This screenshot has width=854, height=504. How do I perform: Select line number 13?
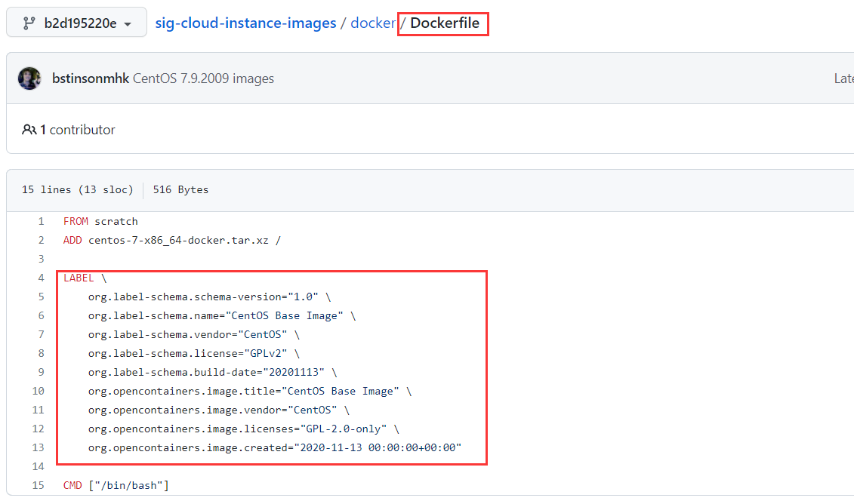point(38,447)
